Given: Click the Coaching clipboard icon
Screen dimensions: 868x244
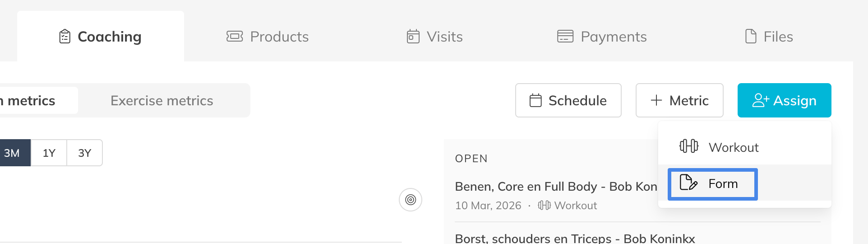Looking at the screenshot, I should (x=65, y=37).
